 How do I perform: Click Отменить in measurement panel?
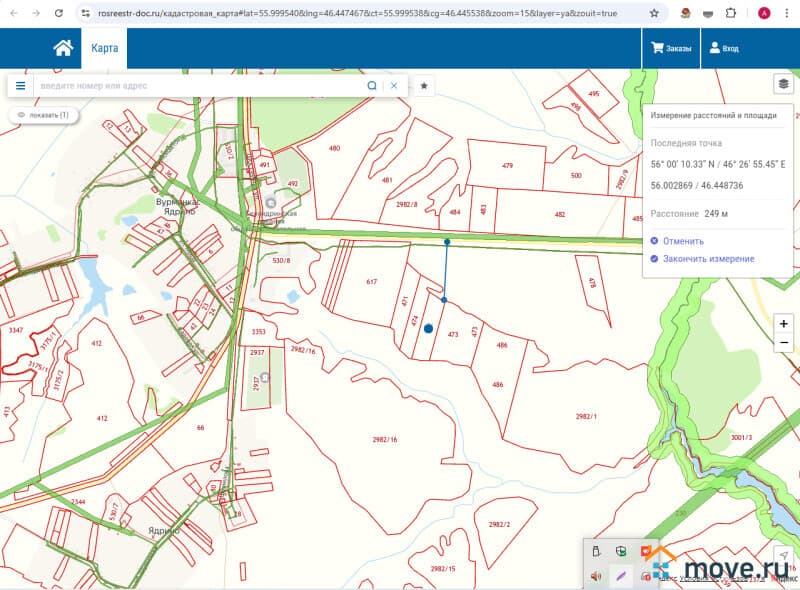click(677, 241)
